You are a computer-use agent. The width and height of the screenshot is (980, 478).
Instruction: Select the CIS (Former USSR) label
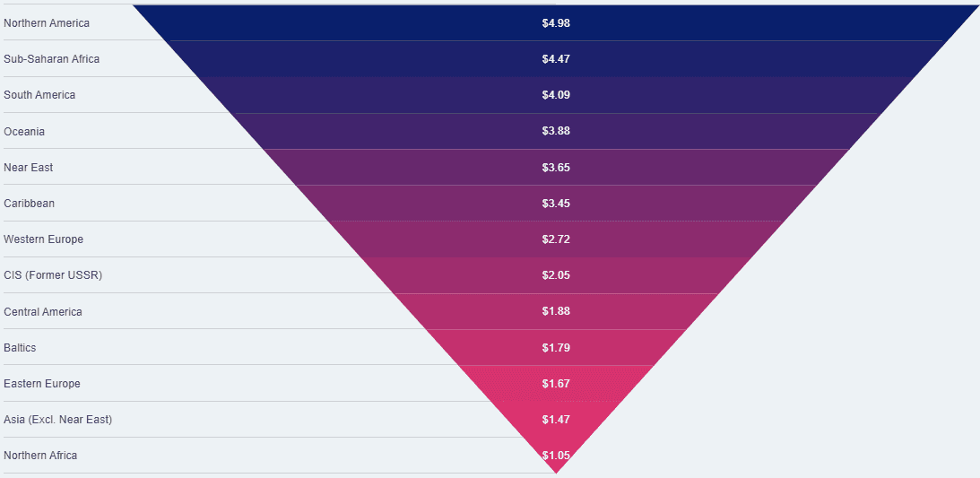coord(53,275)
